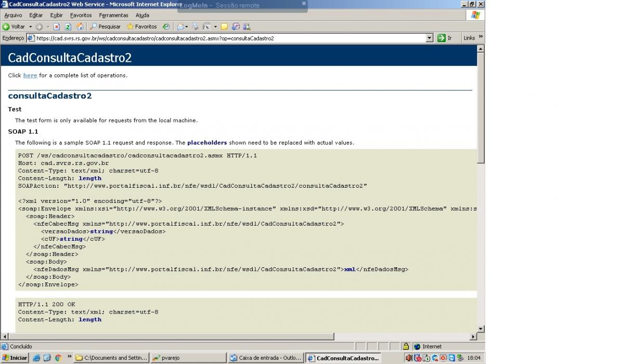Viewport: 635px width, 364px height.
Task: Click the 'Concluído' status bar text
Action: point(21,346)
